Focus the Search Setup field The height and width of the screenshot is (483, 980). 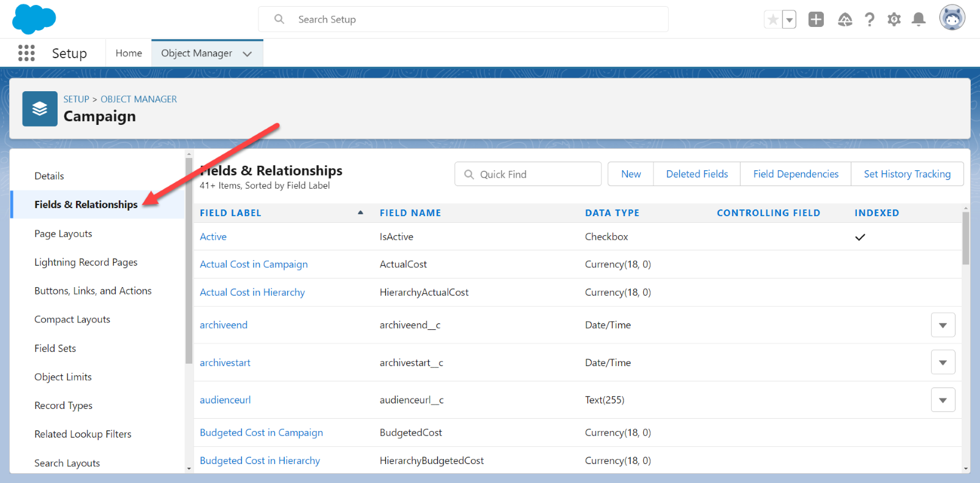(464, 19)
